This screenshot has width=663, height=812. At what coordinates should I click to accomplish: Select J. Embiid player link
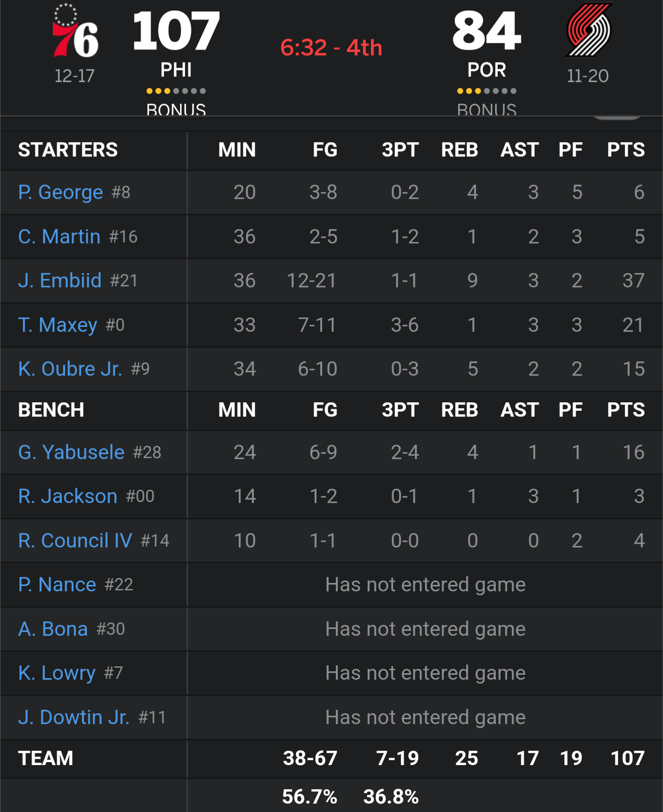(x=60, y=280)
